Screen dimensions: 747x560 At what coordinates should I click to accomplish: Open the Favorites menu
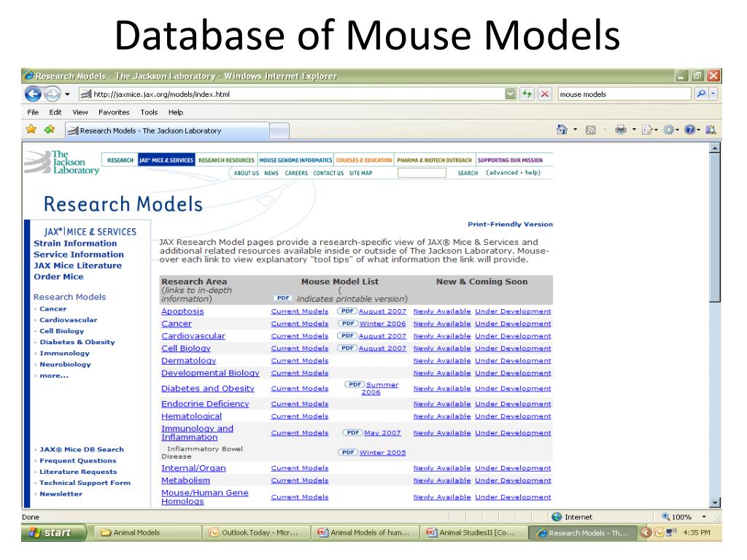(x=114, y=112)
